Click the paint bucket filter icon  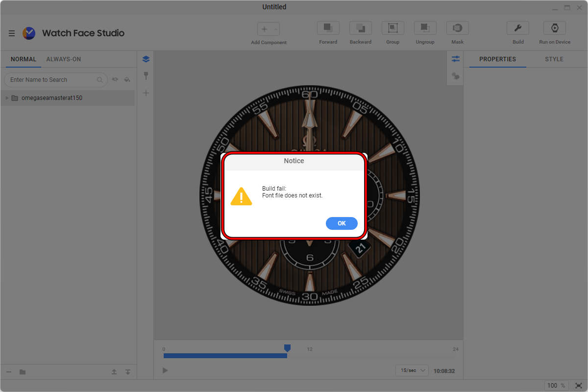[x=127, y=79]
